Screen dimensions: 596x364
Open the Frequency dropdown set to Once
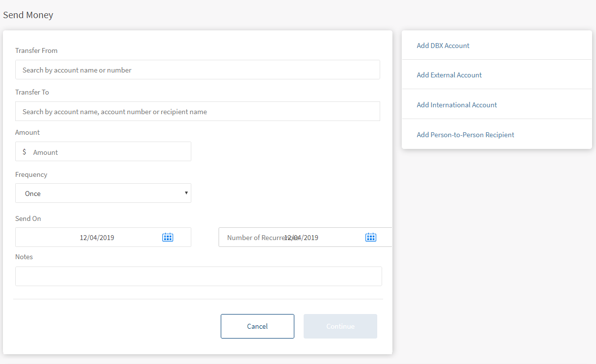(103, 194)
